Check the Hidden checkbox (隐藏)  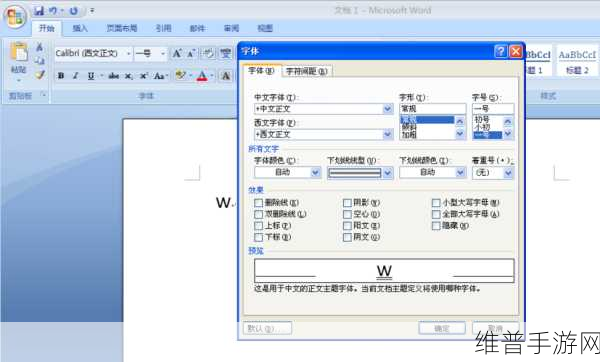(436, 226)
